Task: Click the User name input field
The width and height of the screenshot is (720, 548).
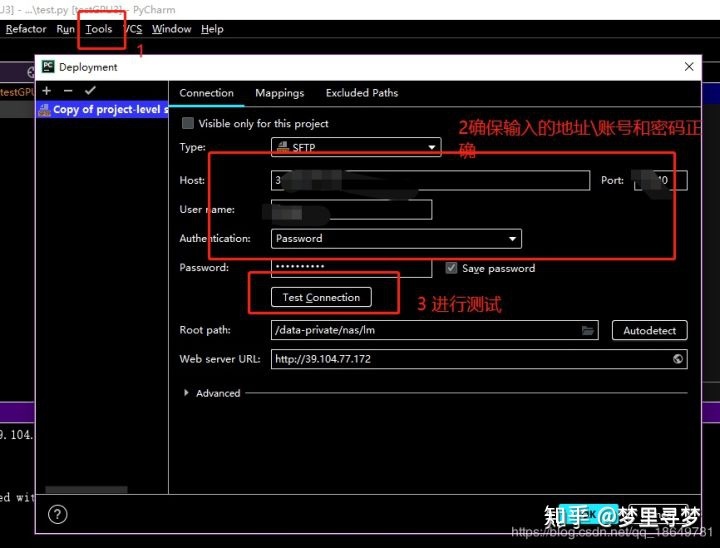Action: (351, 209)
